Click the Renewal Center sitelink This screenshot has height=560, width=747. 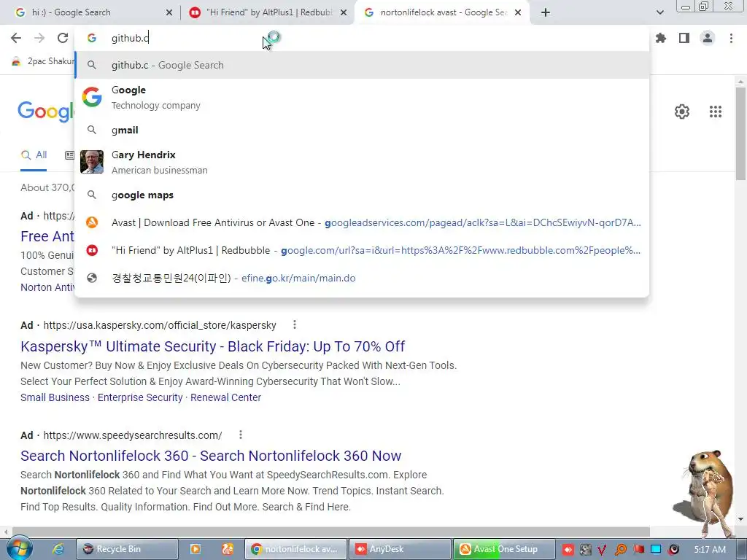(x=226, y=397)
